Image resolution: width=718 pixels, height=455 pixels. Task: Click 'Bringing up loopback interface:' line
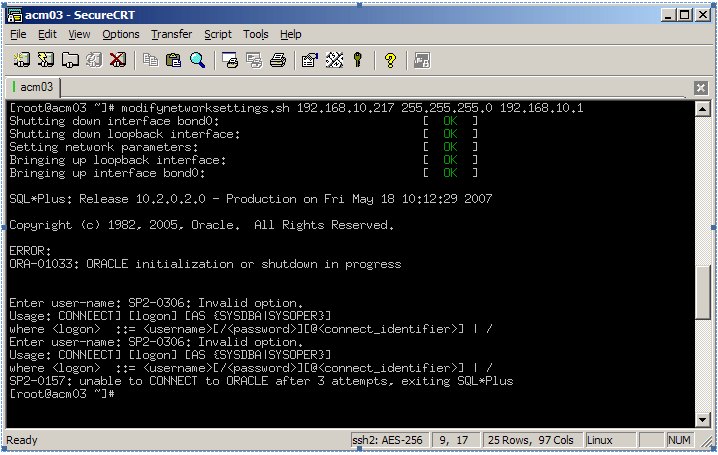pos(118,160)
